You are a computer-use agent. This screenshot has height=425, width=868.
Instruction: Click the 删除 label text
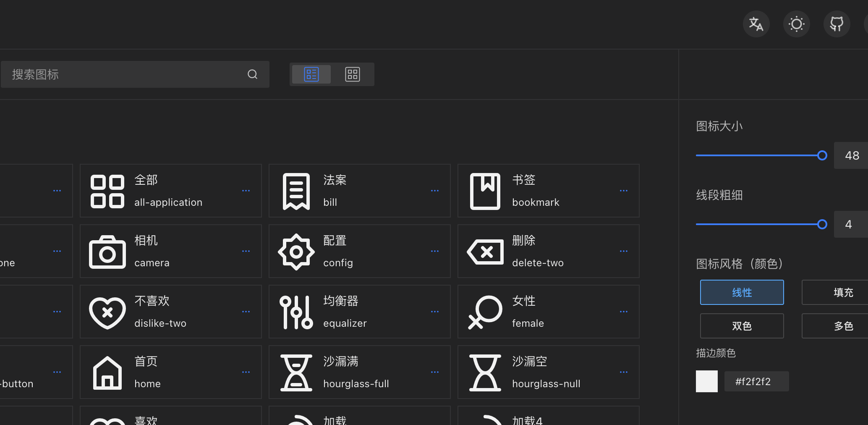(x=524, y=241)
